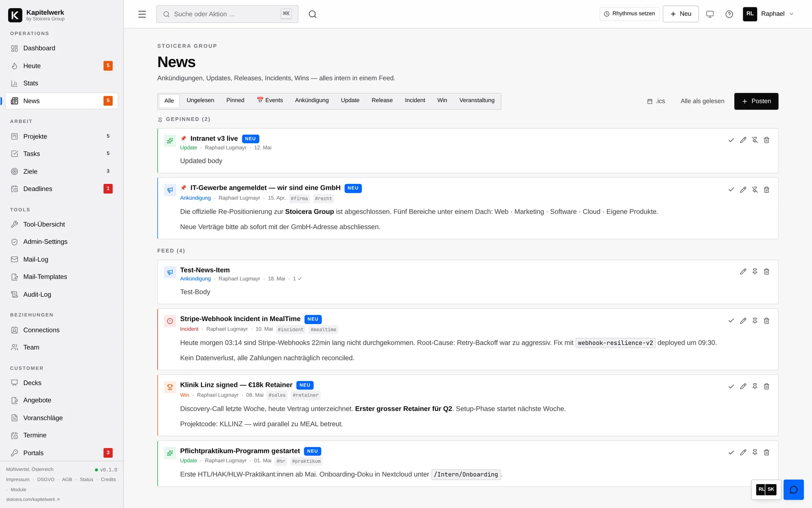
Task: Mark Klinik Linz signed post as read
Action: 731,387
